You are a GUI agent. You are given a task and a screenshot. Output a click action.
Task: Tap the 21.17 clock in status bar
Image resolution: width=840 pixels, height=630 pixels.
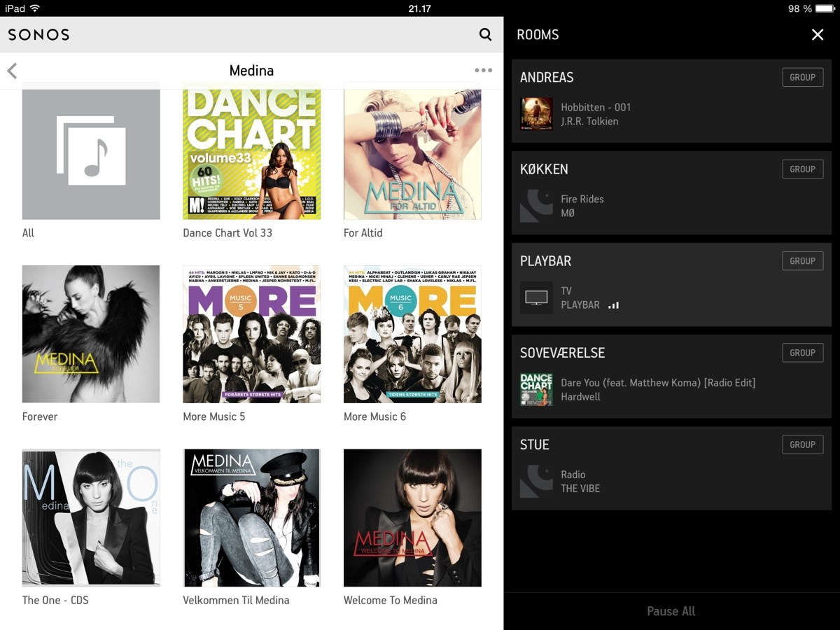click(x=419, y=8)
